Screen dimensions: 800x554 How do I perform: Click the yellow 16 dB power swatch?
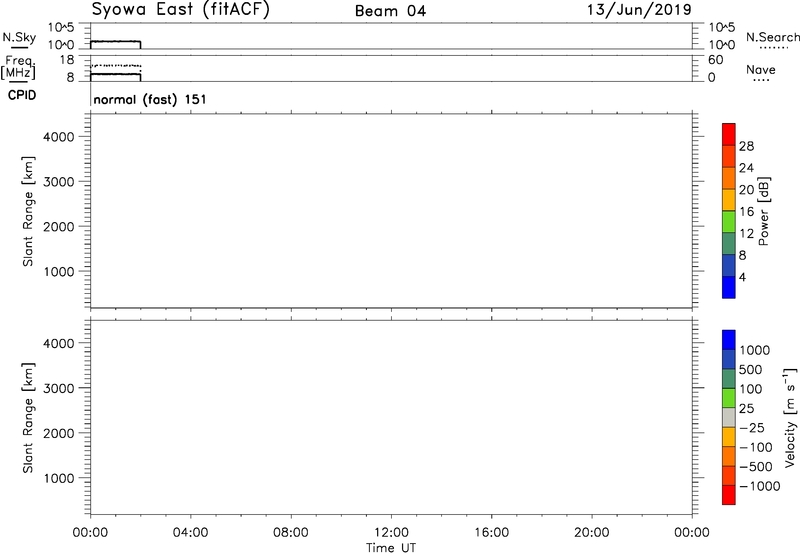point(729,200)
